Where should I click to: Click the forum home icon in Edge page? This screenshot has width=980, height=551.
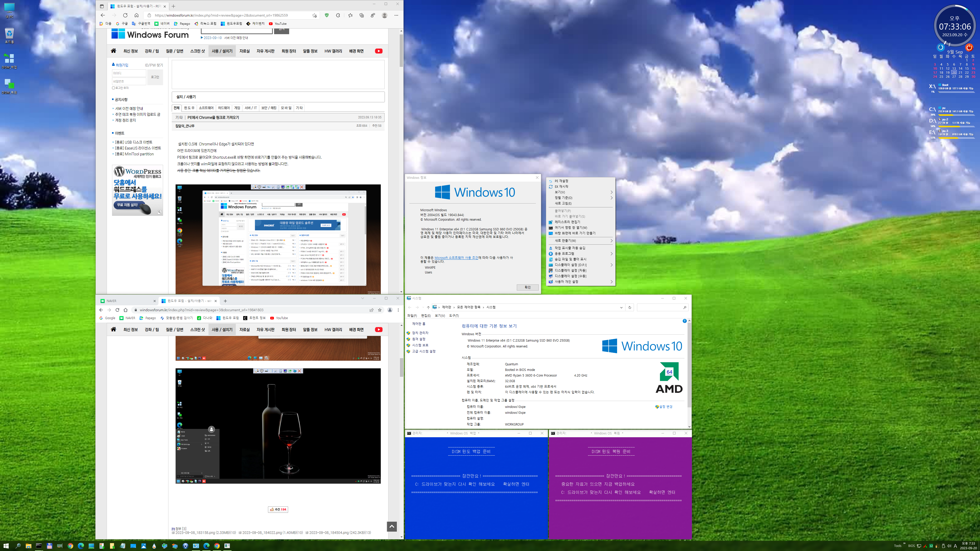[113, 51]
